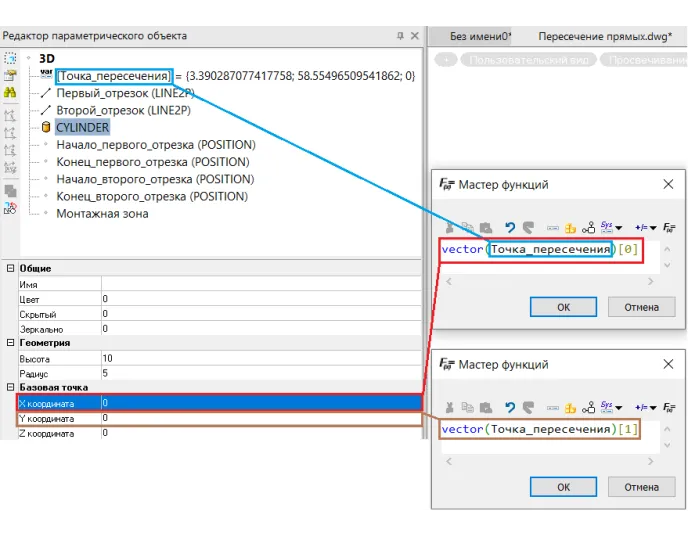The height and width of the screenshot is (537, 688).
Task: Click the plus viewport control button
Action: (446, 60)
